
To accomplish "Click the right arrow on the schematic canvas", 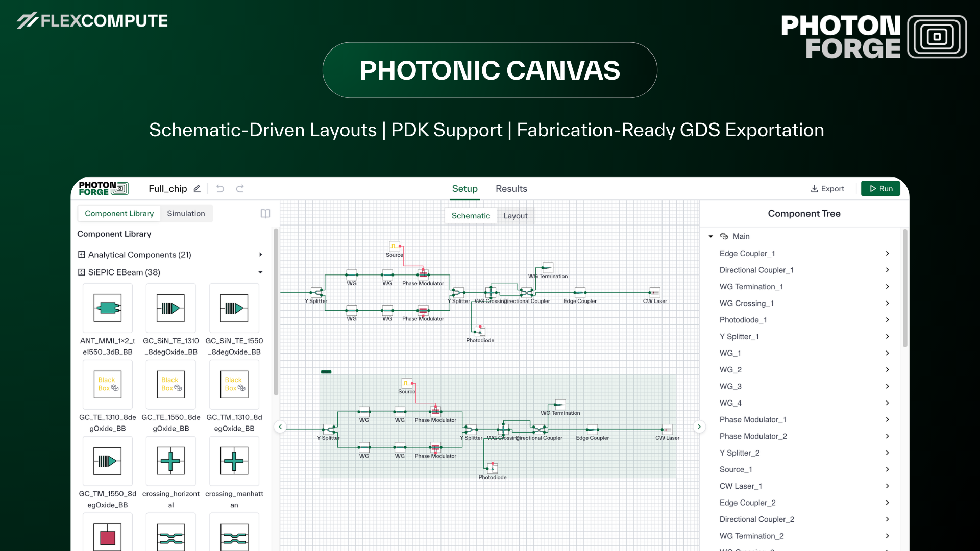I will coord(699,427).
